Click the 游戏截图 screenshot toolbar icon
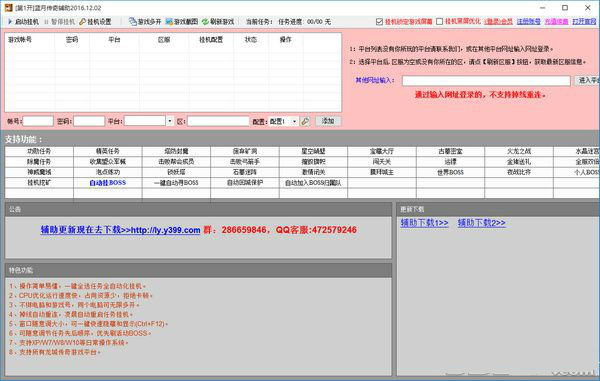 (169, 22)
